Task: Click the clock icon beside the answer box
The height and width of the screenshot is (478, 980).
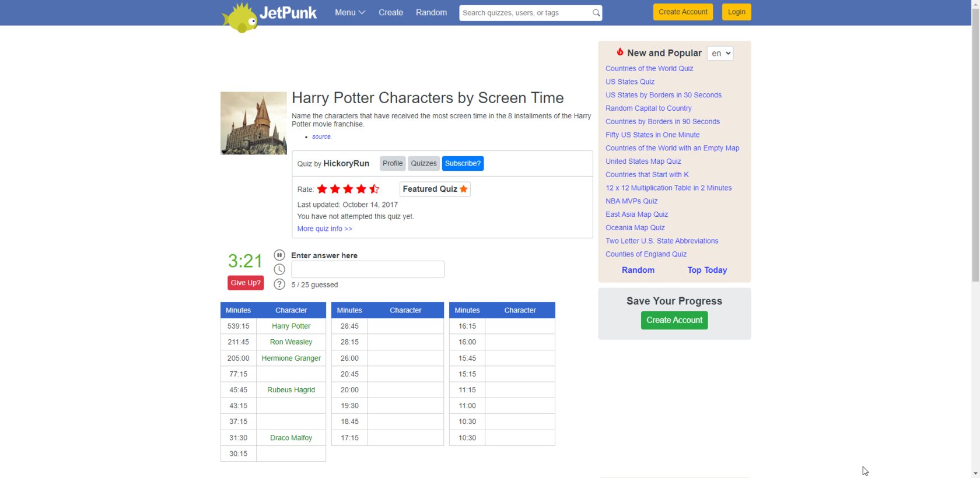Action: [279, 269]
